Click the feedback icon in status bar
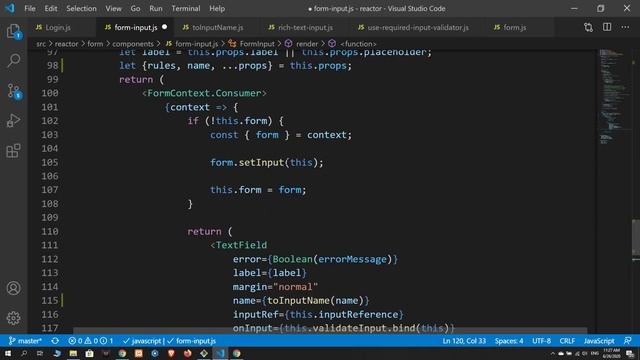This screenshot has width=640, height=360. pos(628,341)
